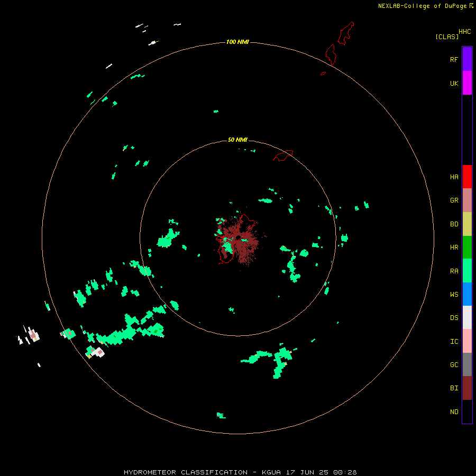Image resolution: width=476 pixels, height=476 pixels.
Task: Click the UK legend label
Action: (x=454, y=83)
